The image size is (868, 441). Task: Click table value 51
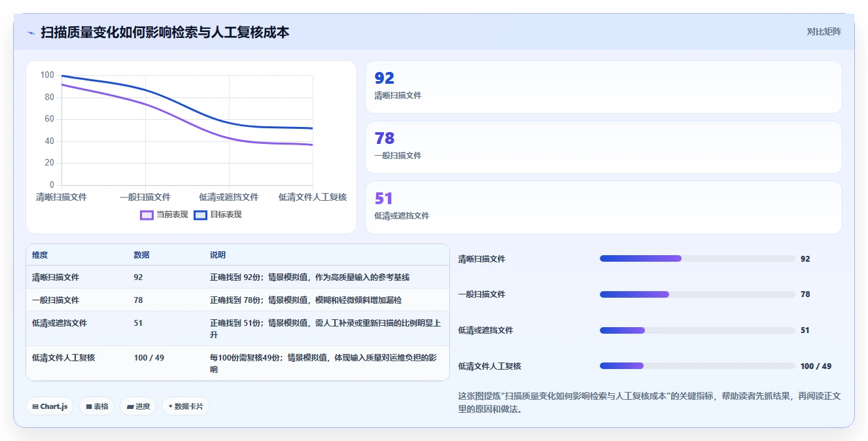click(x=138, y=323)
